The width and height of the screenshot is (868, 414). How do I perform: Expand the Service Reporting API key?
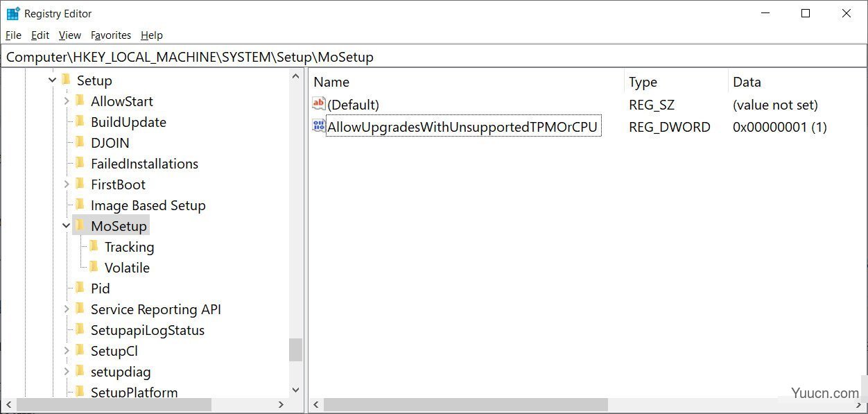click(67, 309)
